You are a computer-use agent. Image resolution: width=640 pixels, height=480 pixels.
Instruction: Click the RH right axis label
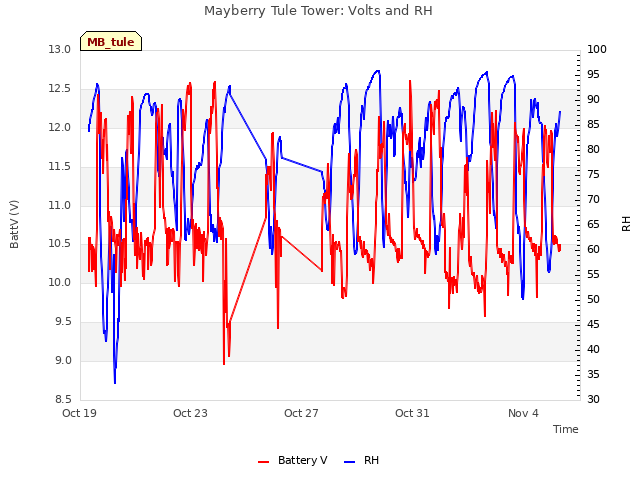click(626, 224)
